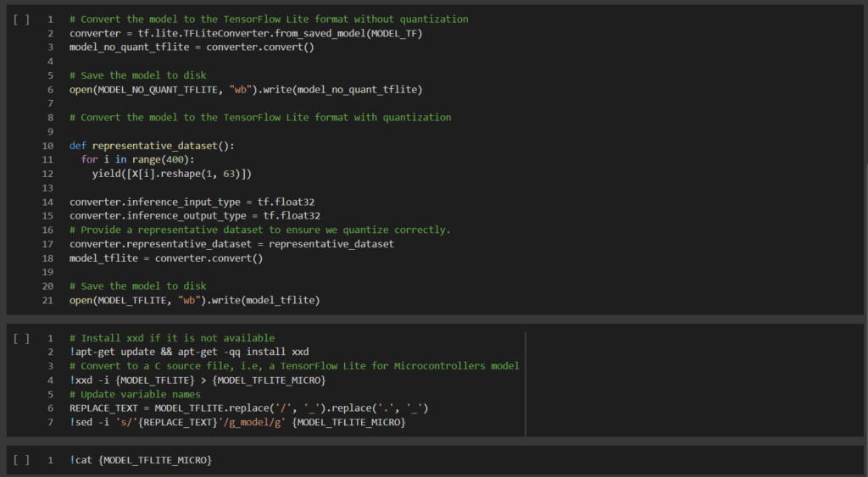The height and width of the screenshot is (477, 868).
Task: Click the REPLACE_TEXT = MODEL_TFLITE.replace line
Action: pyautogui.click(x=249, y=408)
